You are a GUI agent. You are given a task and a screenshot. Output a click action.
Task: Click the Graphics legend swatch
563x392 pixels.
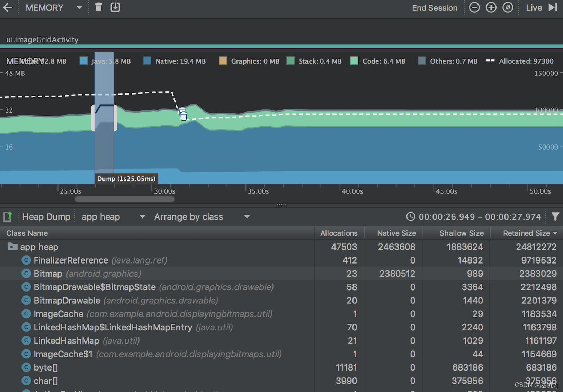pos(223,61)
